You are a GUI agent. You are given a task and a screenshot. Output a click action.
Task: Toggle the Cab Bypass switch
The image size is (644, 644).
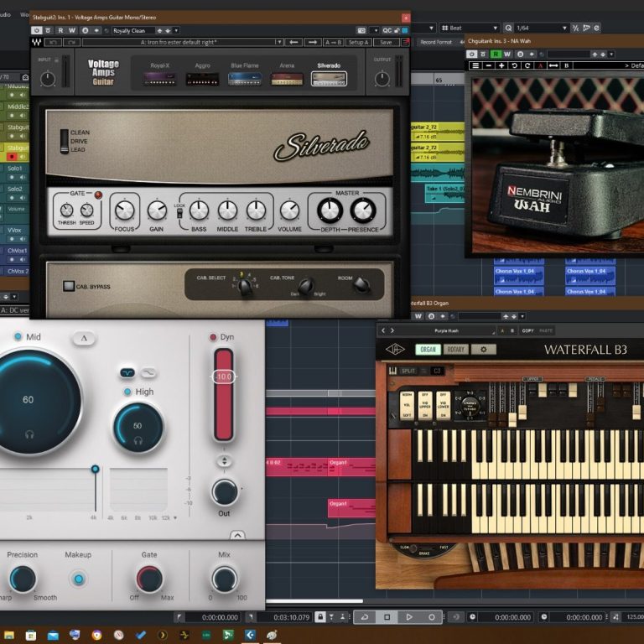tap(69, 286)
